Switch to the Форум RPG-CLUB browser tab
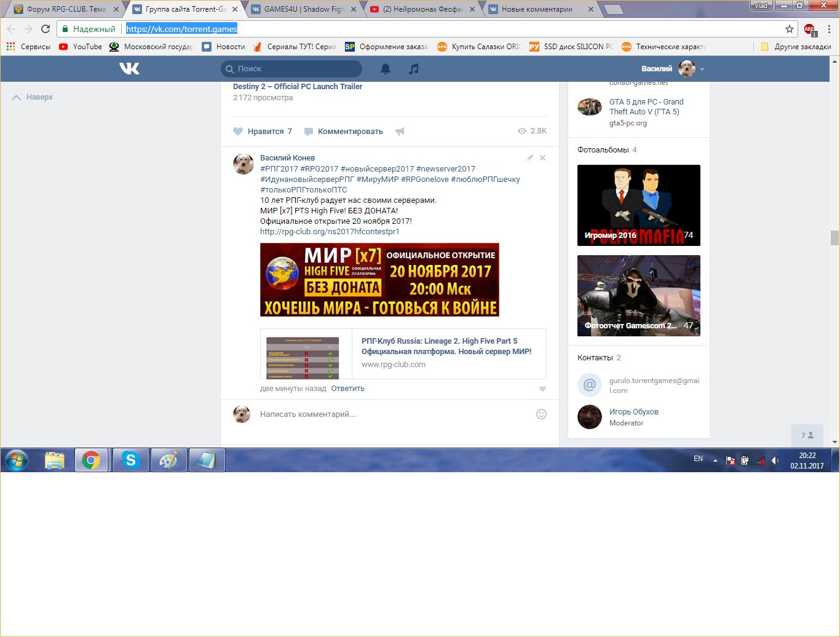This screenshot has width=840, height=637. point(66,9)
